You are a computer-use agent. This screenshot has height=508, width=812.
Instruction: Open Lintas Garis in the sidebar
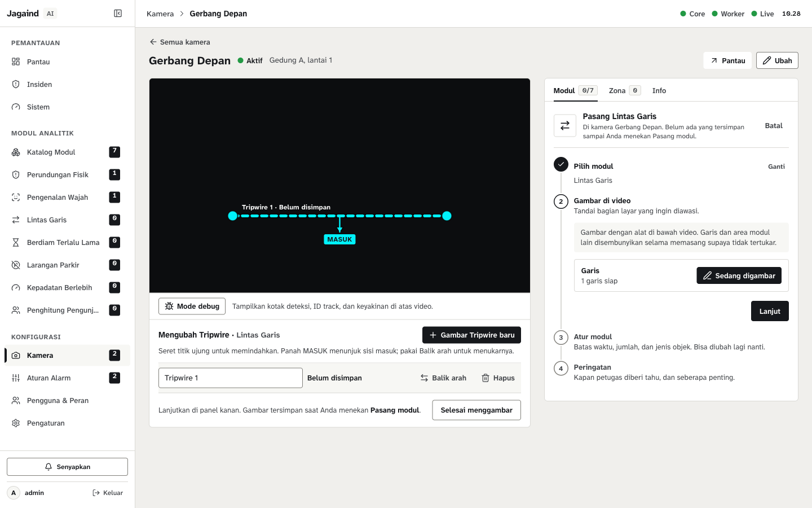pos(67,220)
